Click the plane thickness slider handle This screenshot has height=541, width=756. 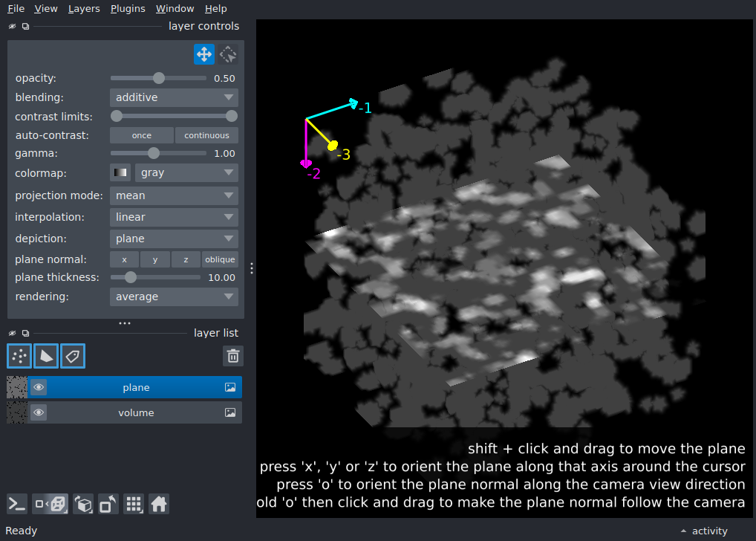(130, 277)
